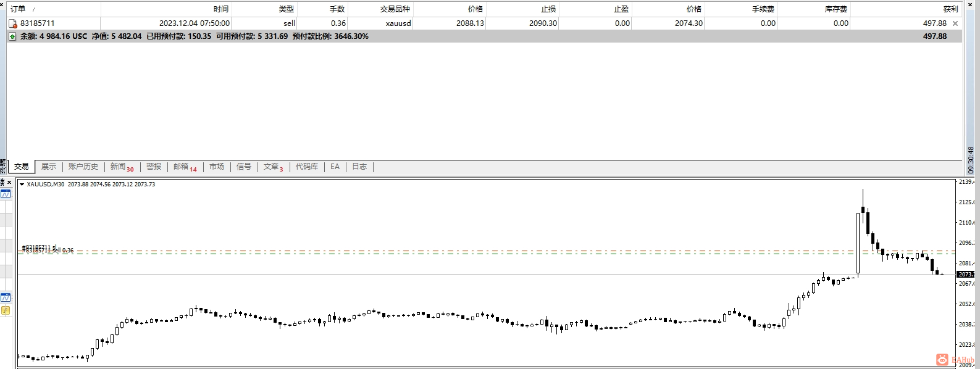Sort orders by the 订单 column header
980x369 pixels.
click(x=54, y=9)
